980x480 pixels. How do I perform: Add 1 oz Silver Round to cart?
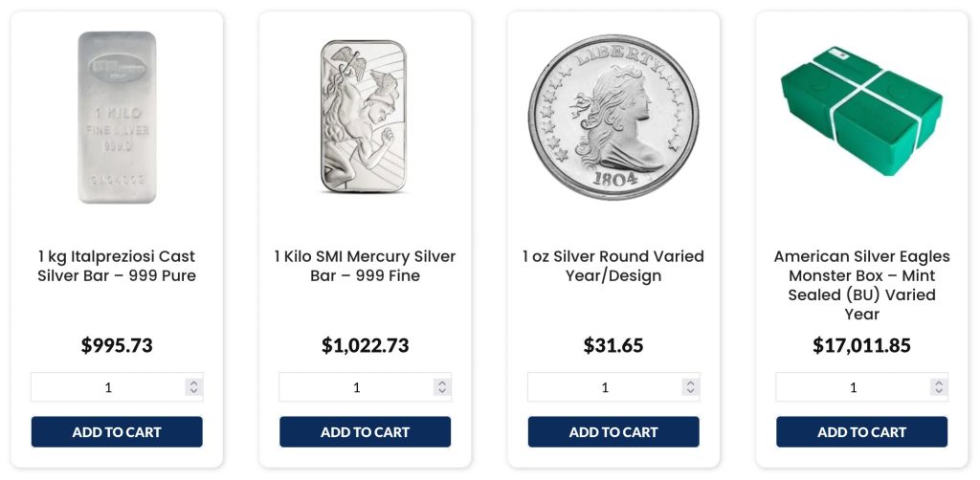tap(613, 432)
